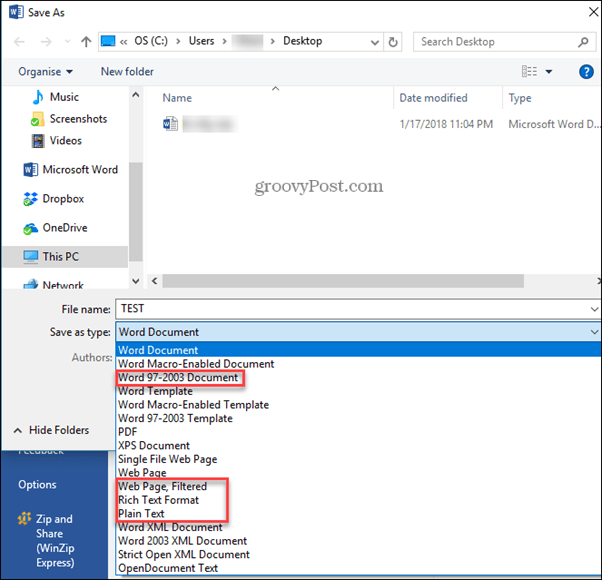Viewport: 602px width, 580px height.
Task: Click the This PC monitor icon
Action: (30, 256)
